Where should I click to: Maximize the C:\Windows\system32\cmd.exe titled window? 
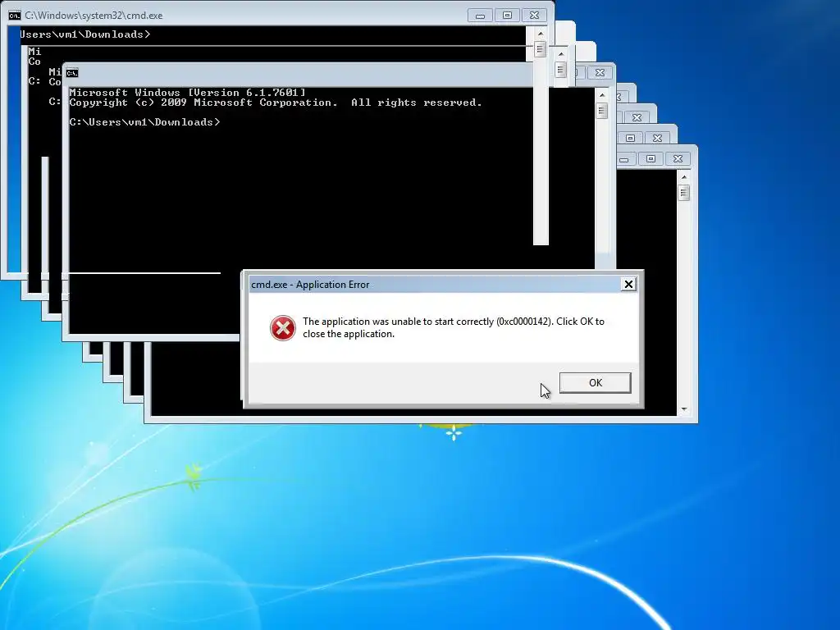pos(507,16)
